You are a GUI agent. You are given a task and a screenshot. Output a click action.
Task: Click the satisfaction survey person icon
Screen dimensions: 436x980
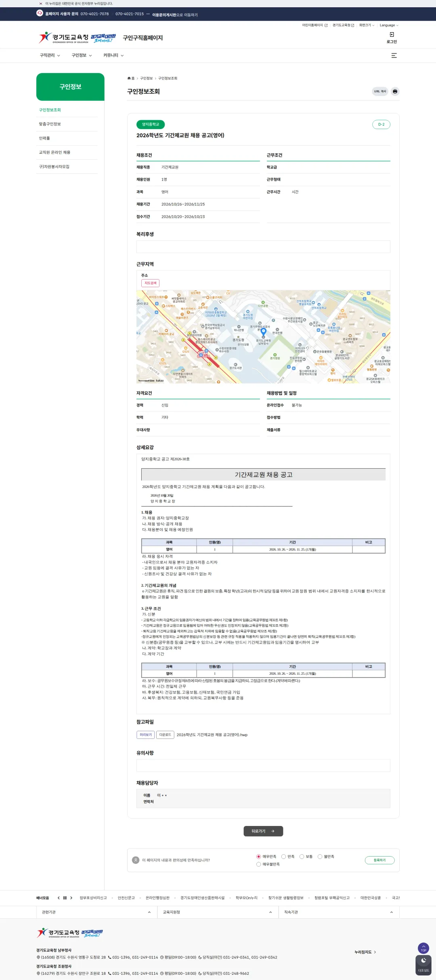[136, 860]
